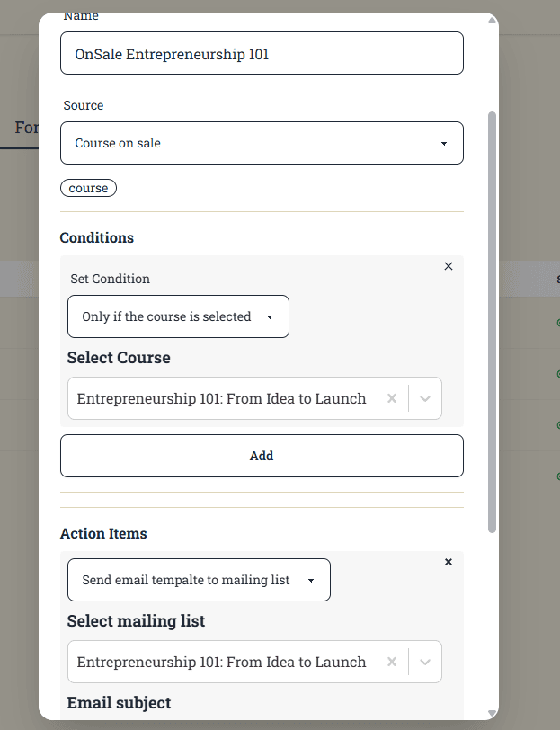Remove the condition with its X icon
Screen dimensions: 560x730
coord(449,266)
